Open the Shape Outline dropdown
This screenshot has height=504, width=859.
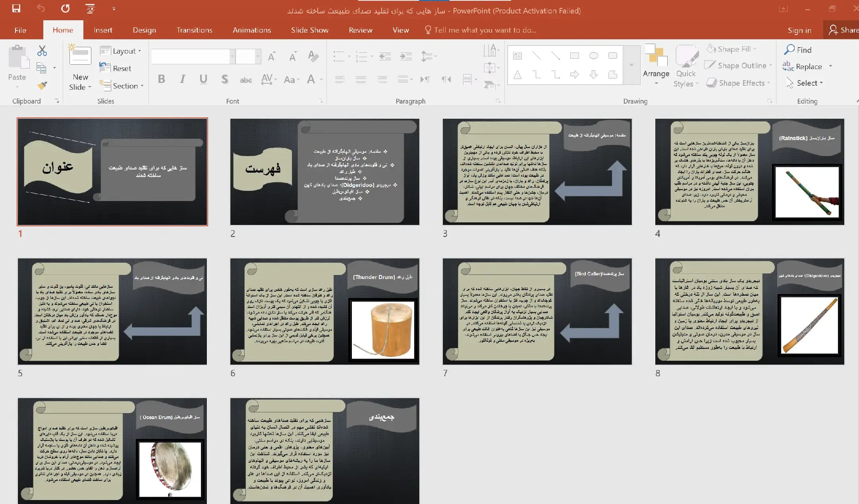738,65
